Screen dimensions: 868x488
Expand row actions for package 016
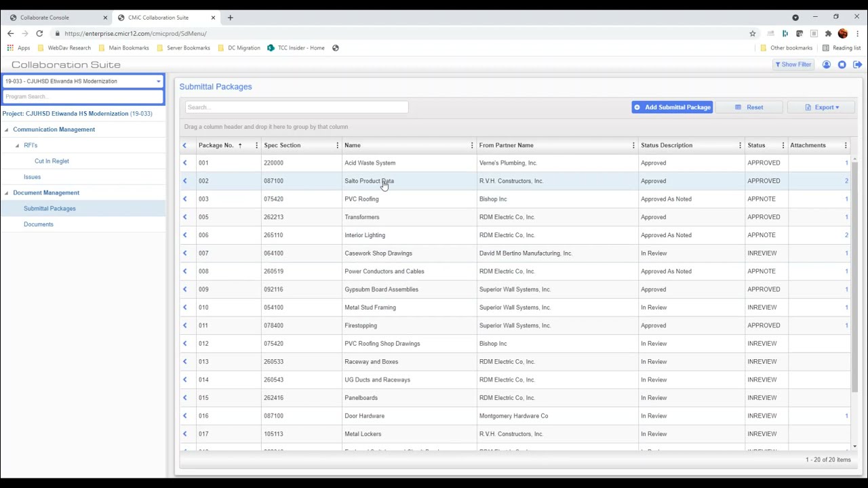(184, 416)
